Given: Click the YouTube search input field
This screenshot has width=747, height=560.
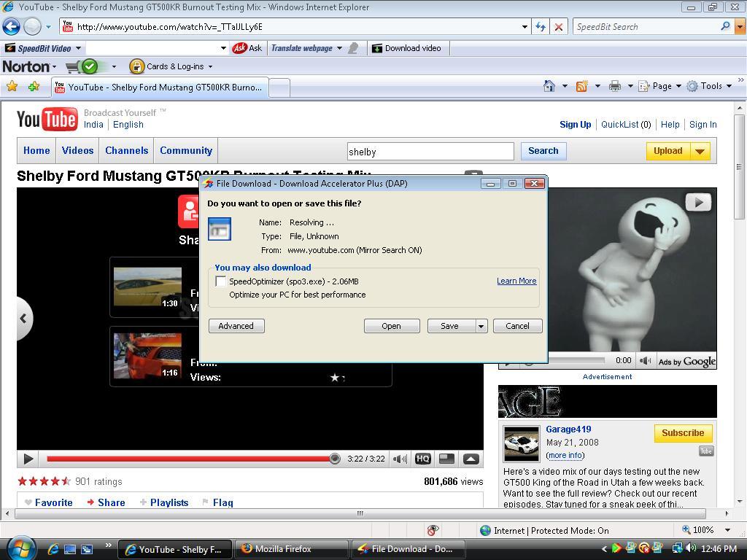Looking at the screenshot, I should pyautogui.click(x=430, y=152).
